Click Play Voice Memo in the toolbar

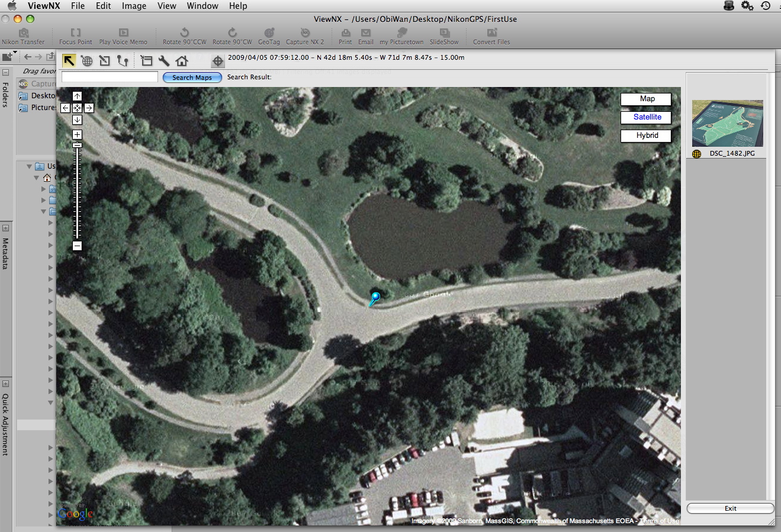click(123, 37)
